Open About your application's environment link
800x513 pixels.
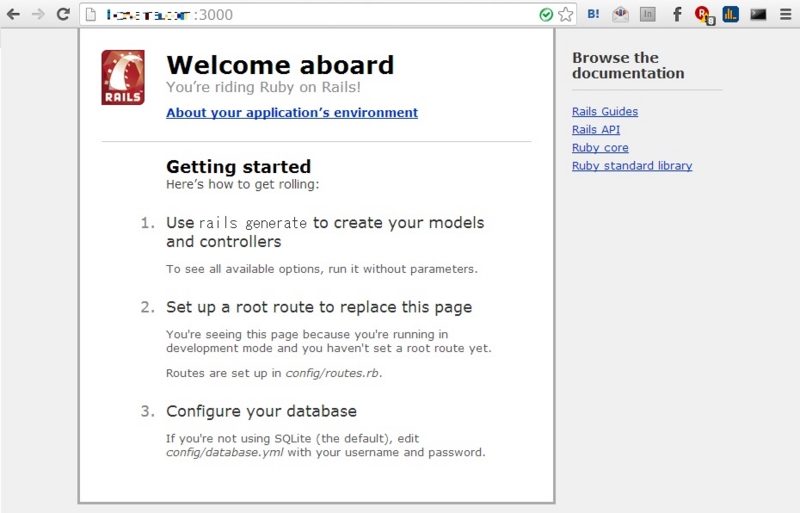[x=292, y=112]
